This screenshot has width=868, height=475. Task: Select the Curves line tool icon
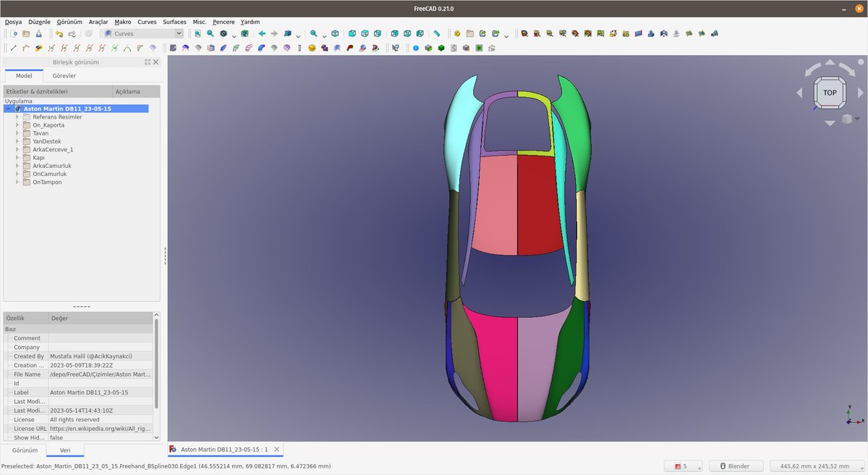[x=13, y=48]
